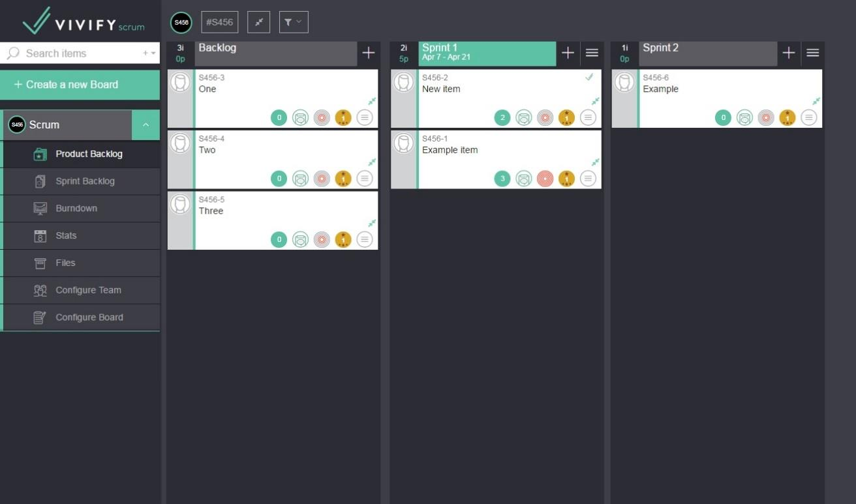
Task: Click gold value badge on Example item
Action: point(566,179)
